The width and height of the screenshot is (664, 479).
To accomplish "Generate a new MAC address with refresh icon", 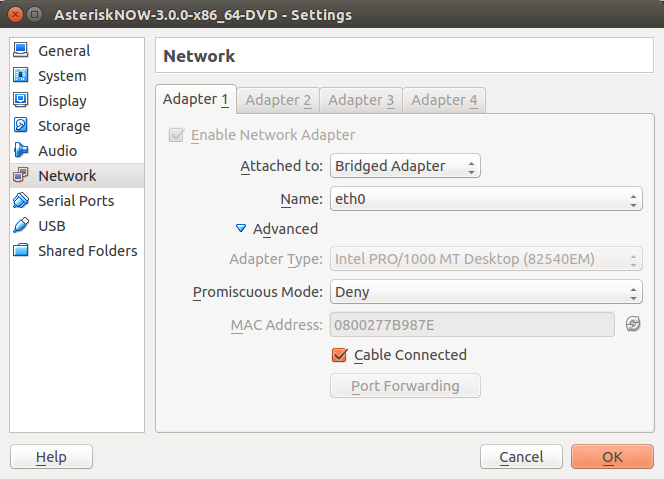I will (x=633, y=324).
